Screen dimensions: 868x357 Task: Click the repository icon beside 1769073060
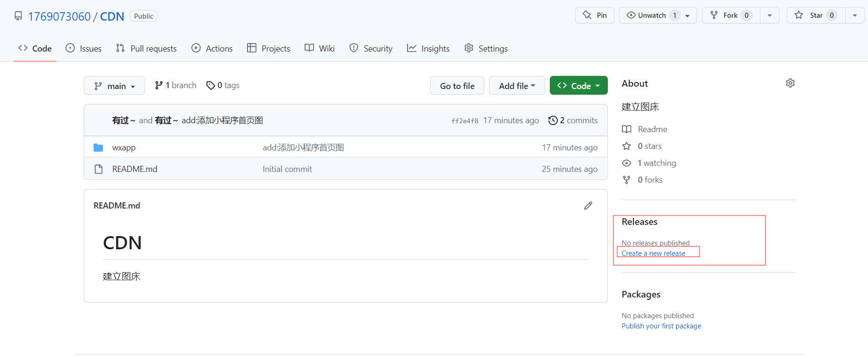(x=18, y=16)
